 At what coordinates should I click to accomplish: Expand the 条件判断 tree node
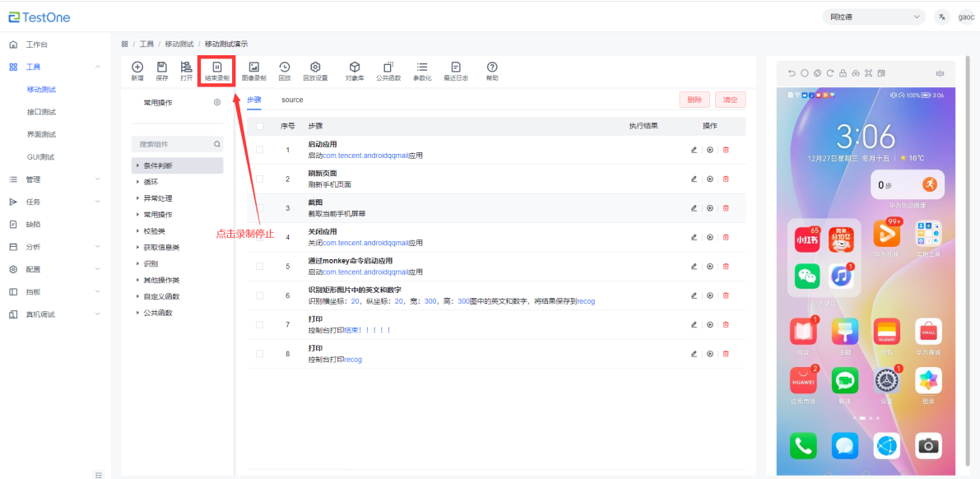tap(138, 165)
